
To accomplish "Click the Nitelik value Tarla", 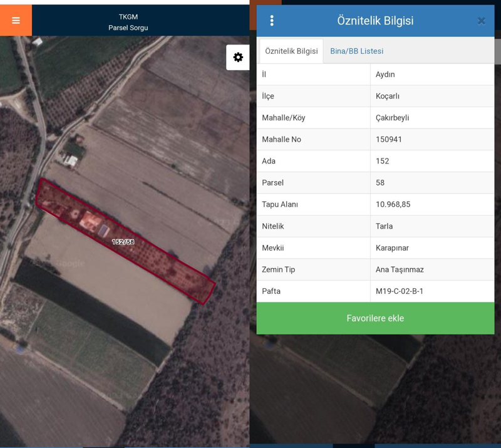I will 385,226.
